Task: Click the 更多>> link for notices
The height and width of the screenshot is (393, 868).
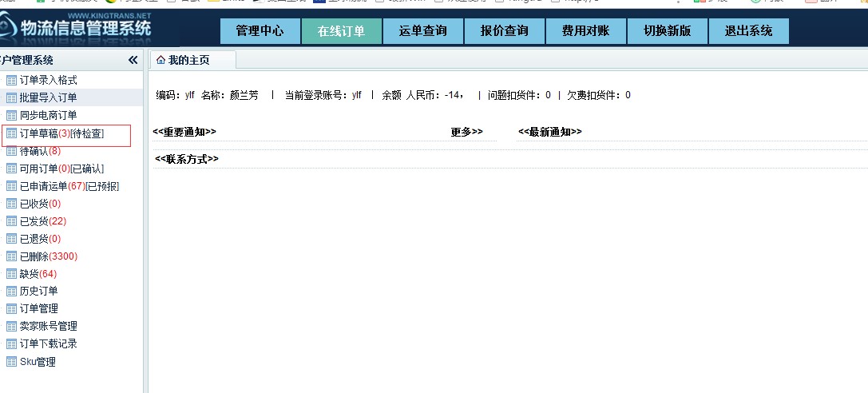Action: (x=466, y=132)
